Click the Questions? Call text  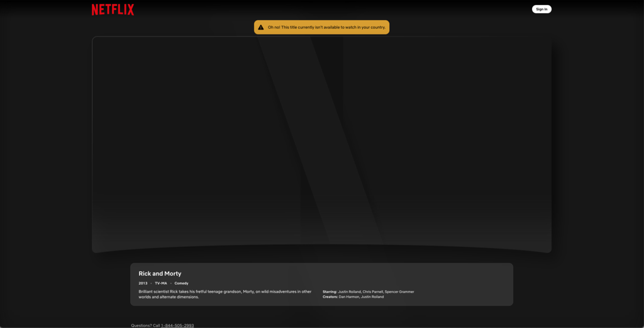click(145, 325)
